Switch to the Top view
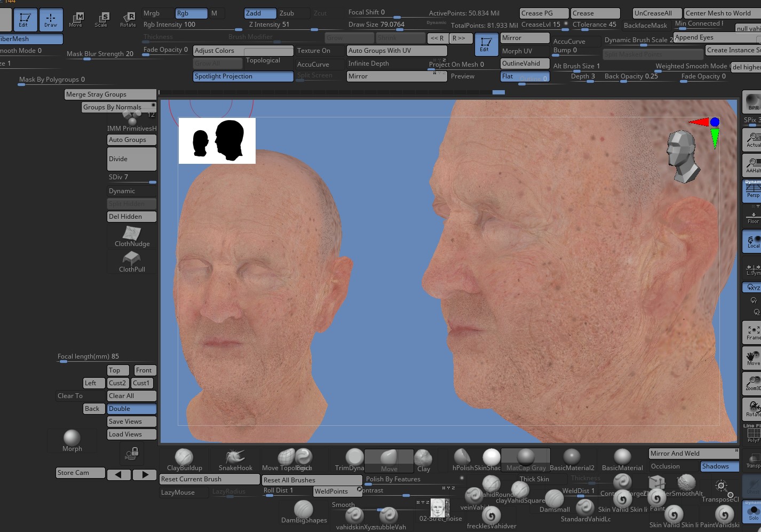761x532 pixels. pos(117,370)
